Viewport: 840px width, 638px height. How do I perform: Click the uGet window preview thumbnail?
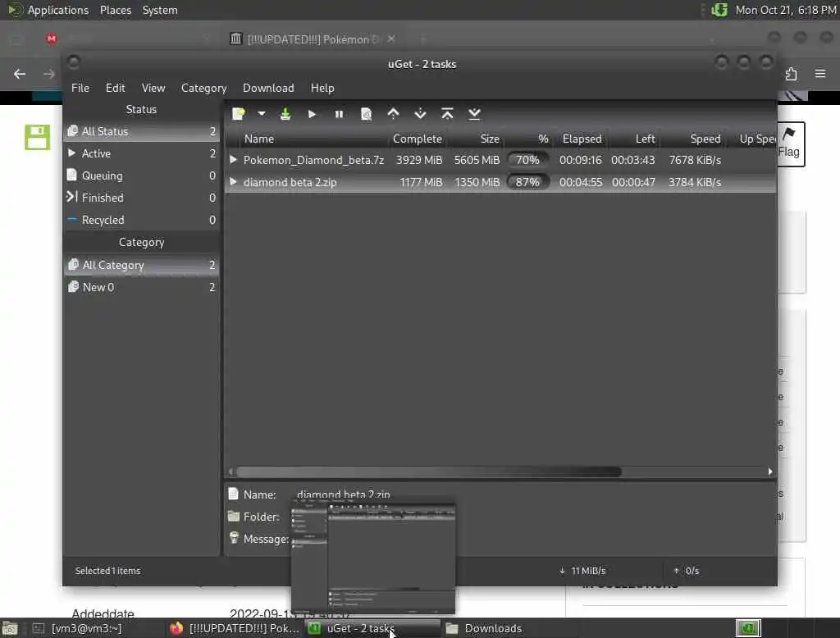373,557
